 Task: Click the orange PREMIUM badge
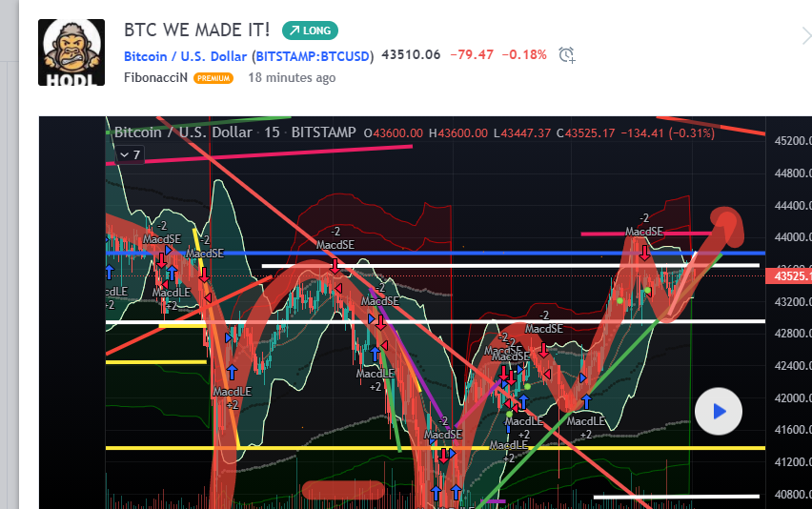[x=213, y=78]
